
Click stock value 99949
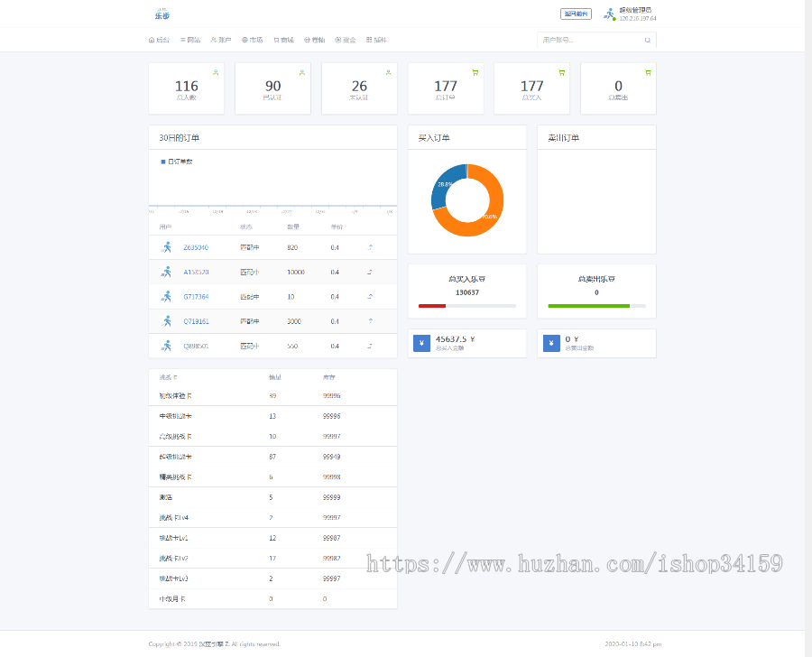(331, 457)
